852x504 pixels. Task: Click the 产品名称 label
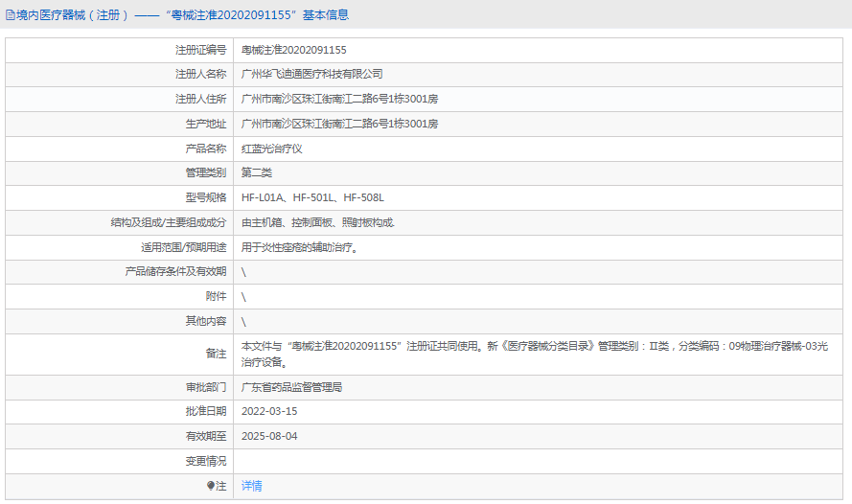(206, 149)
